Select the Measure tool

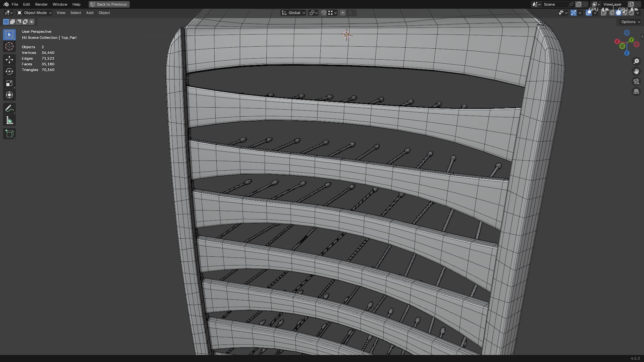pyautogui.click(x=9, y=120)
